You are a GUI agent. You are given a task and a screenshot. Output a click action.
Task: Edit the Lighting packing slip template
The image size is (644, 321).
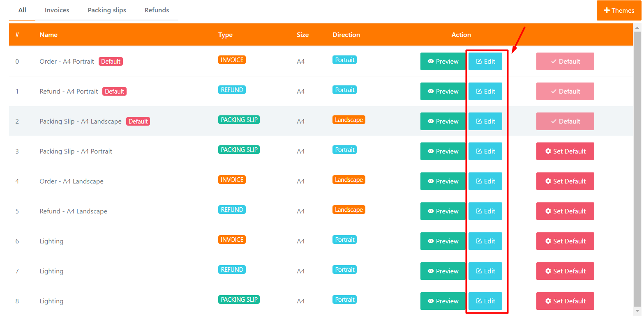click(x=485, y=301)
